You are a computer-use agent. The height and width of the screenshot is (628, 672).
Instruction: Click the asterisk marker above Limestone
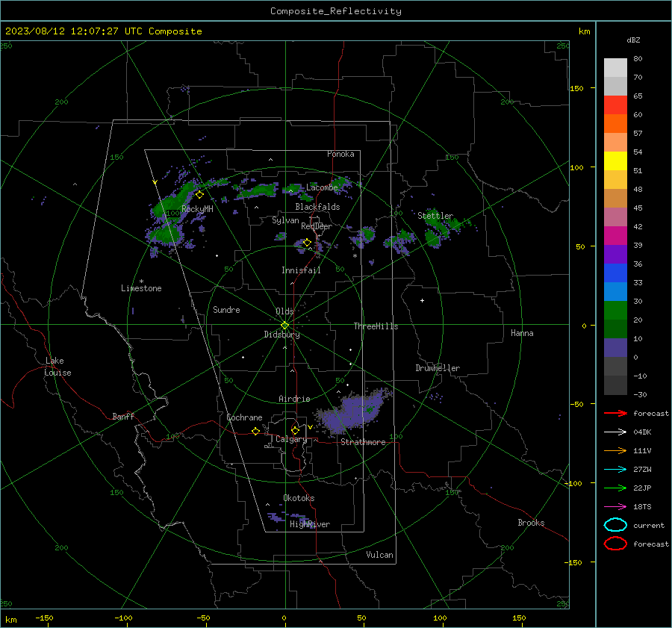141,282
